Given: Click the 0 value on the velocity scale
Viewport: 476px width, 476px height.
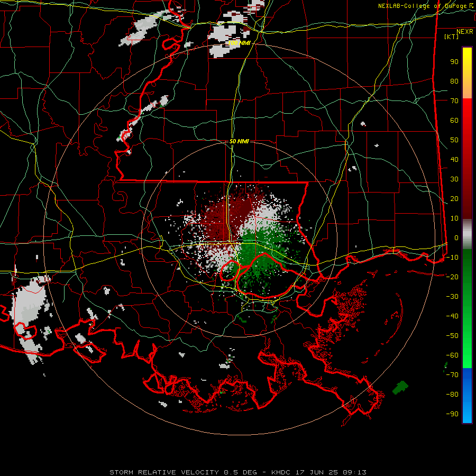Looking at the screenshot, I should click(456, 238).
